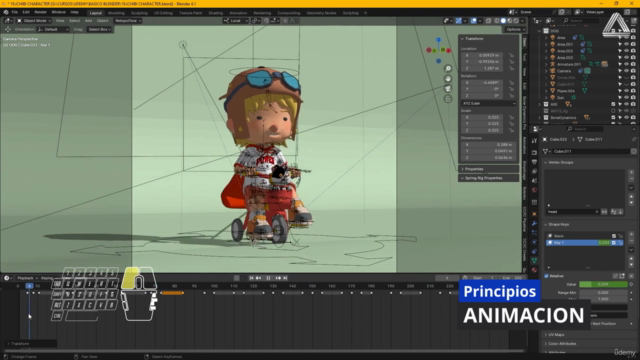Show Circle.004 with its closed eye icon
This screenshot has height=360, width=640.
pyautogui.click(x=626, y=78)
